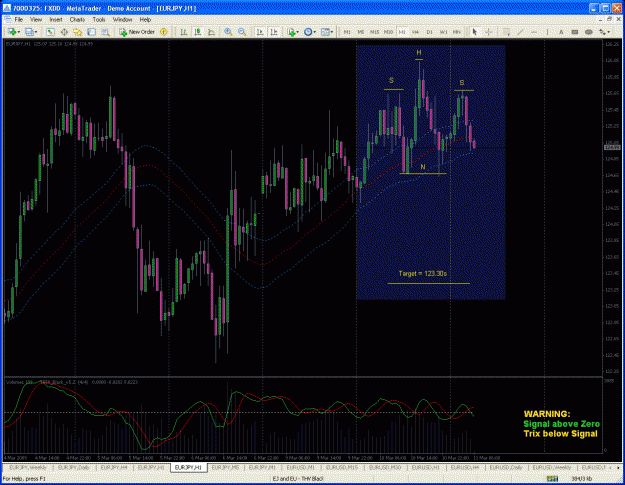
Task: Switch to EURJPY,M5 chart tab
Action: [225, 467]
